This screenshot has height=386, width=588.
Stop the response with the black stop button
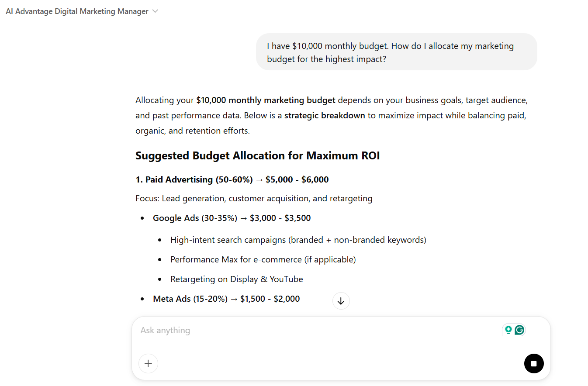pos(534,363)
